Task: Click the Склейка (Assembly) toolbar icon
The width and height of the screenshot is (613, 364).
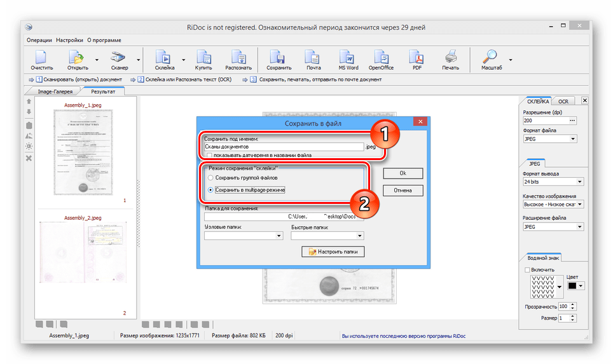Action: (164, 59)
